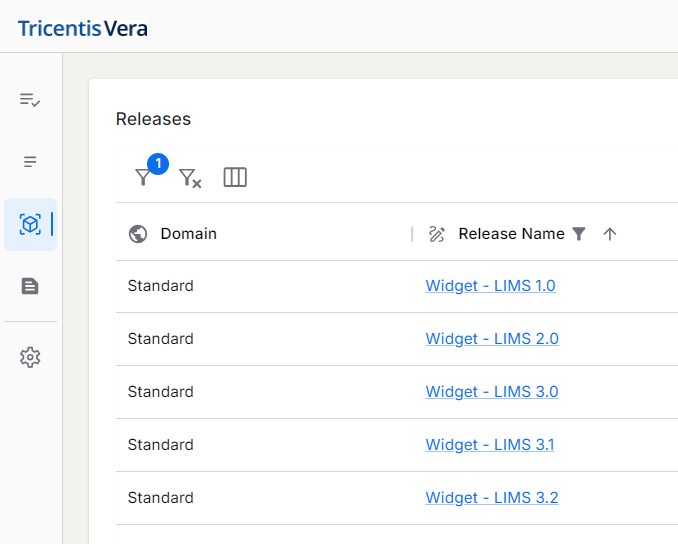Screen dimensions: 678x544
Task: Click the Release Name column header
Action: pyautogui.click(x=511, y=234)
